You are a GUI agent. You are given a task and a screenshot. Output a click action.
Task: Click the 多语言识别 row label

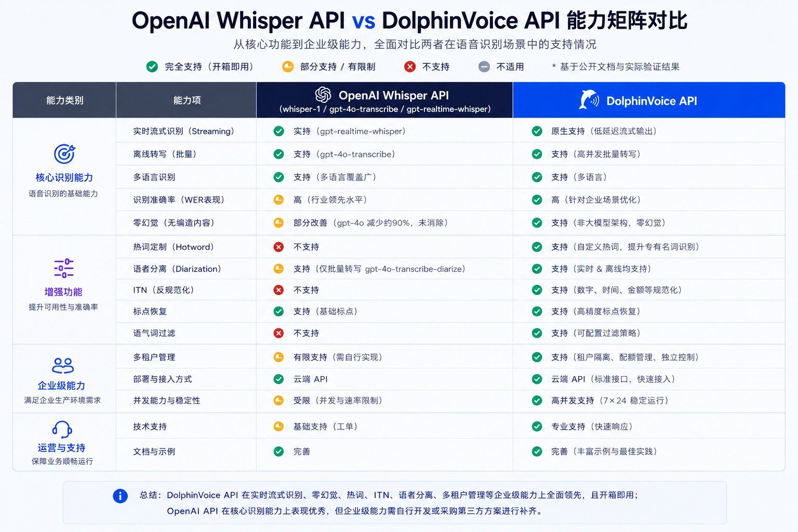154,177
